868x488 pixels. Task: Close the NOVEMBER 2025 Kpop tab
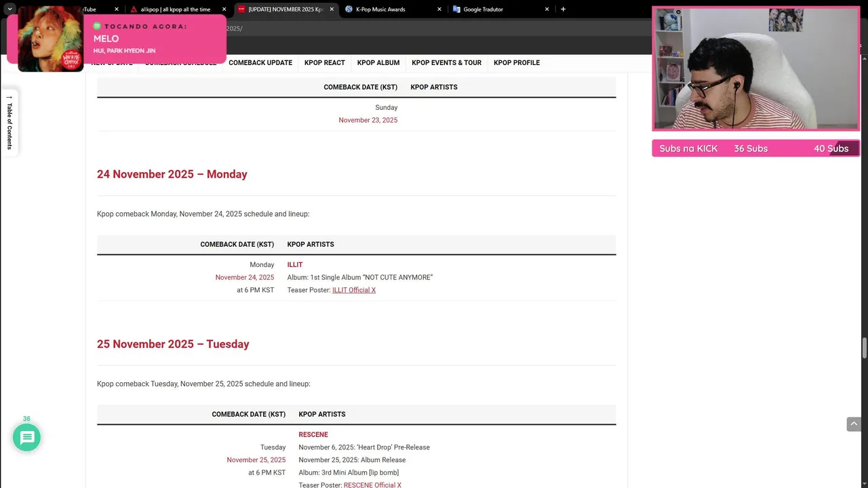[x=332, y=9]
